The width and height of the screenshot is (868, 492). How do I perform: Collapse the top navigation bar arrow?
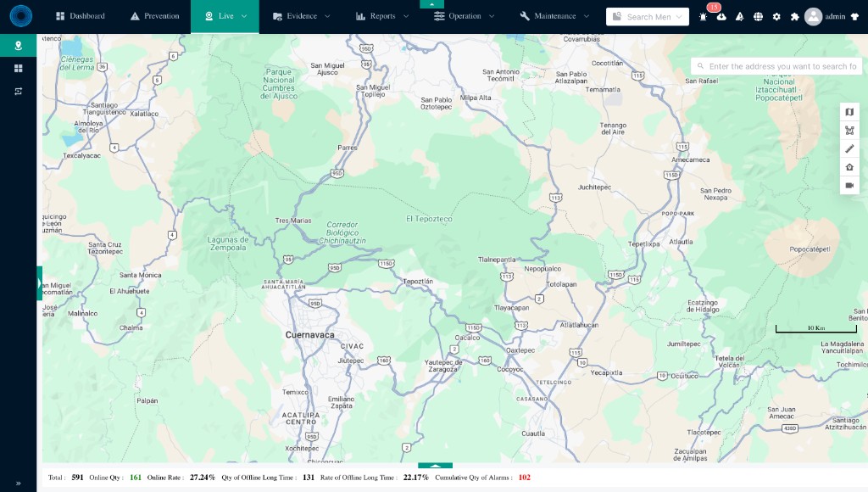coord(431,4)
